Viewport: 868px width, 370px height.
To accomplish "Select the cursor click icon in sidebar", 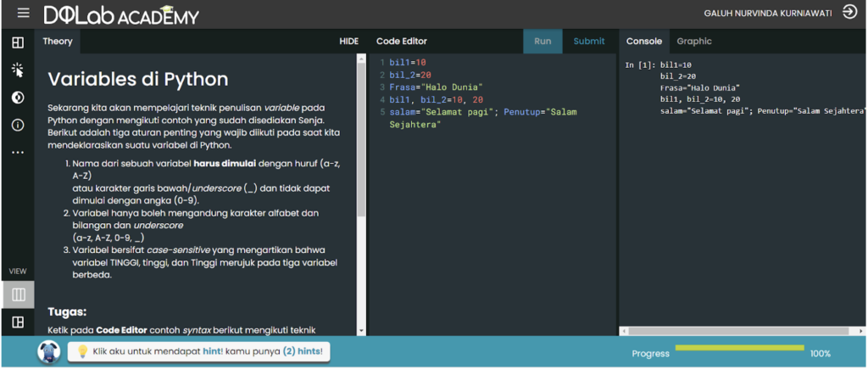I will tap(17, 70).
